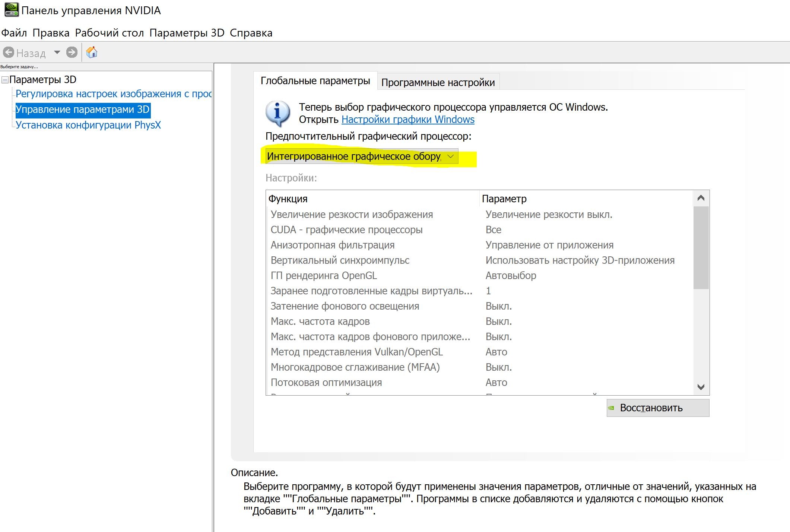
Task: Open Регулировка настроек изображения tree item
Action: (x=114, y=94)
